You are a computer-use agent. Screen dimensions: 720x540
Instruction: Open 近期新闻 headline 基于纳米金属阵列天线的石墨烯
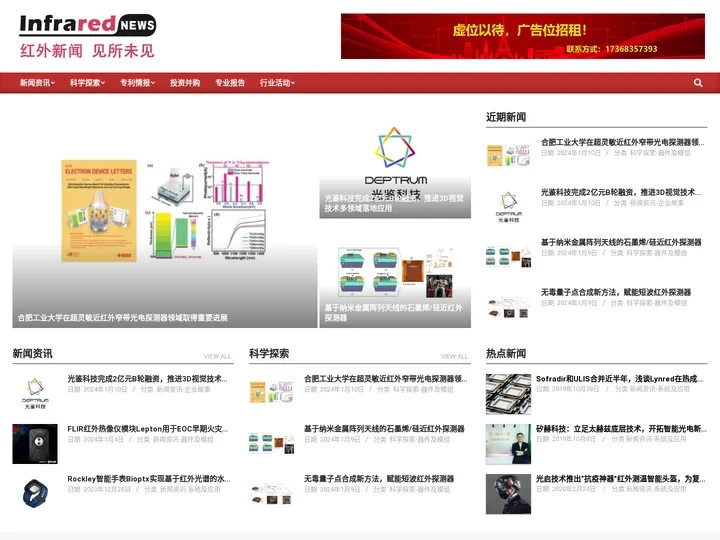621,242
